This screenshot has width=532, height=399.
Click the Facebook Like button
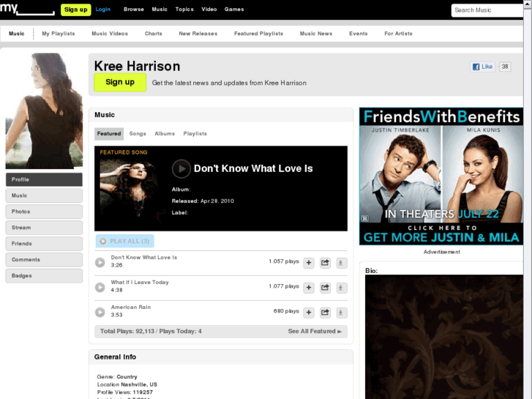[x=482, y=67]
